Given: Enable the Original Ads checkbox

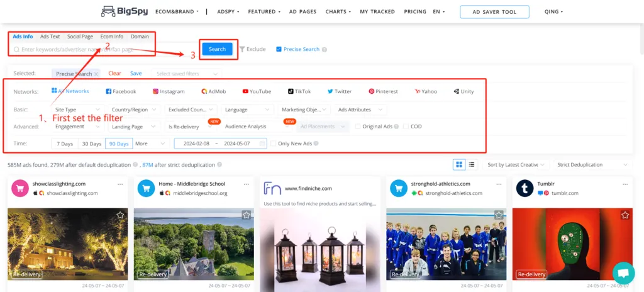Looking at the screenshot, I should (358, 126).
